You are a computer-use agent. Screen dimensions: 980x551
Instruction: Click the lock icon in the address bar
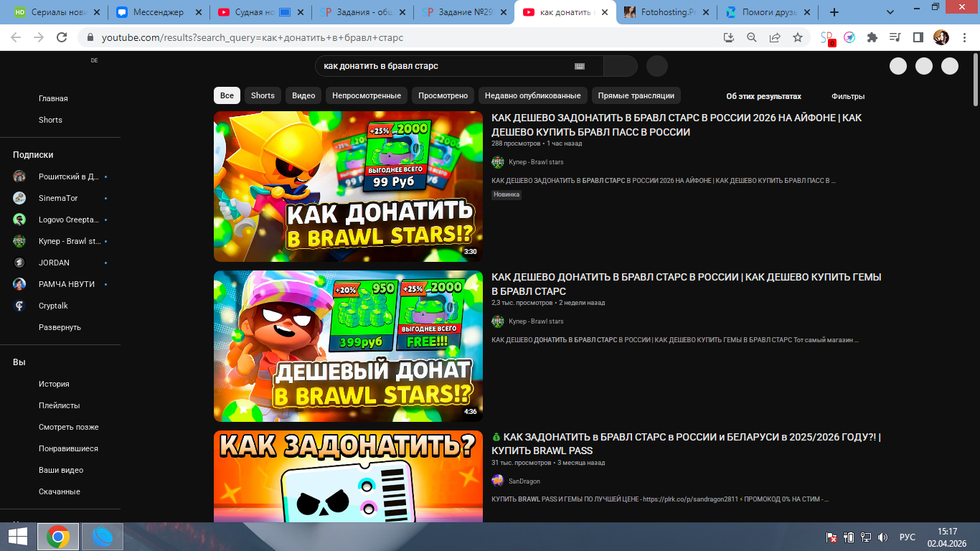pos(90,37)
